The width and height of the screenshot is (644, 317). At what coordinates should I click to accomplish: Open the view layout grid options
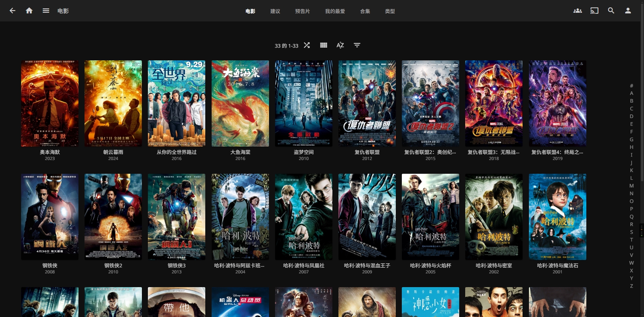(x=323, y=45)
